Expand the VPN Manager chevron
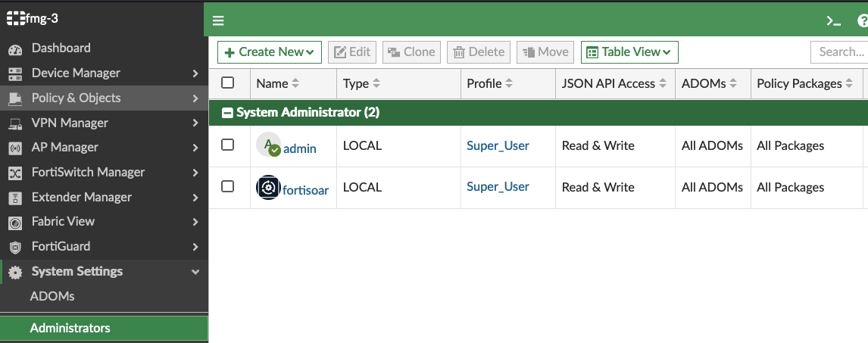This screenshot has width=868, height=343. coord(195,123)
